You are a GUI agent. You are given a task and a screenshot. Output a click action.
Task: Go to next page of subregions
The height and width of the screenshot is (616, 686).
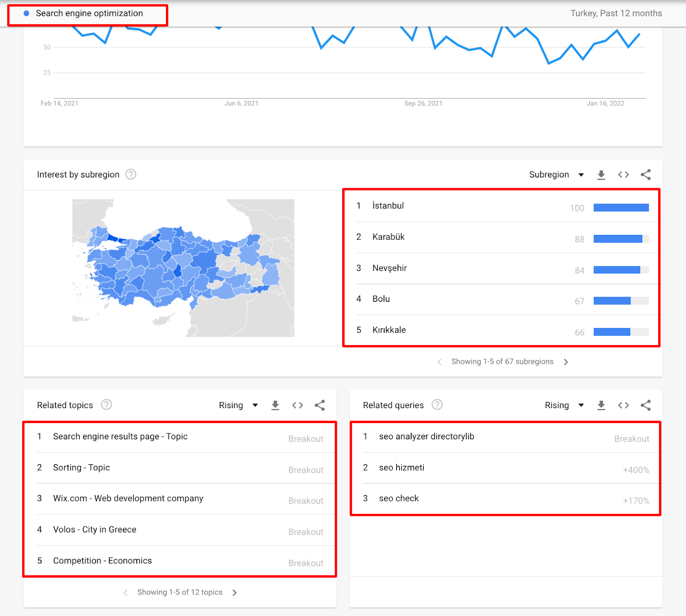tap(566, 362)
